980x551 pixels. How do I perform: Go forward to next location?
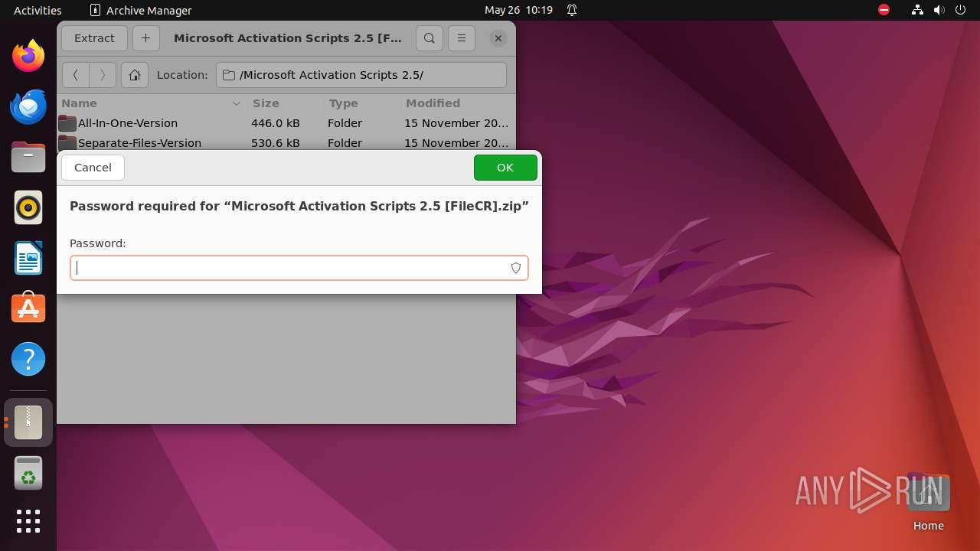pyautogui.click(x=103, y=75)
